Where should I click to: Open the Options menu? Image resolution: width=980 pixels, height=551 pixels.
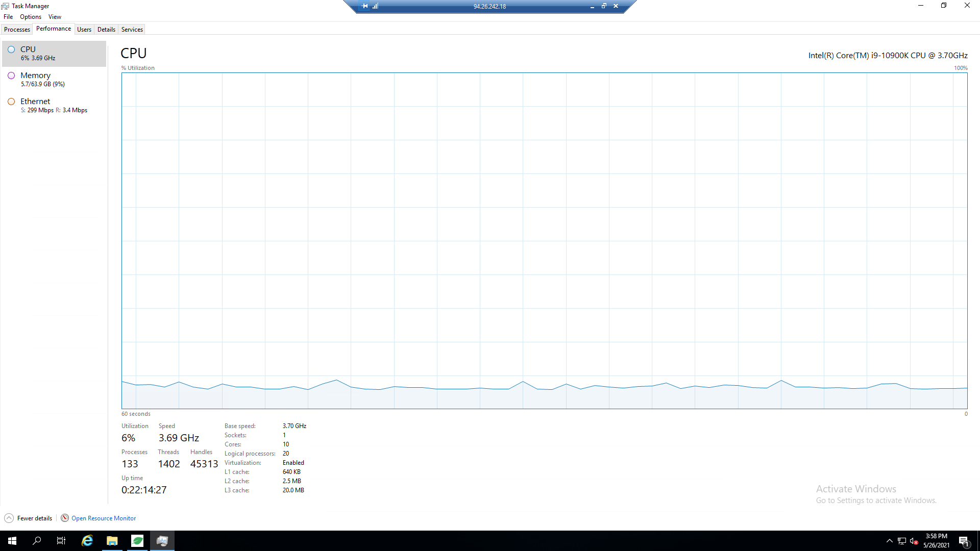click(x=31, y=17)
